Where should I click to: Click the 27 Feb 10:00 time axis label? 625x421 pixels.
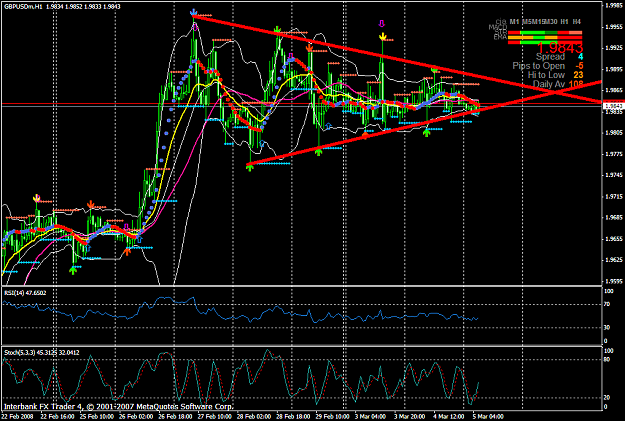click(x=214, y=416)
